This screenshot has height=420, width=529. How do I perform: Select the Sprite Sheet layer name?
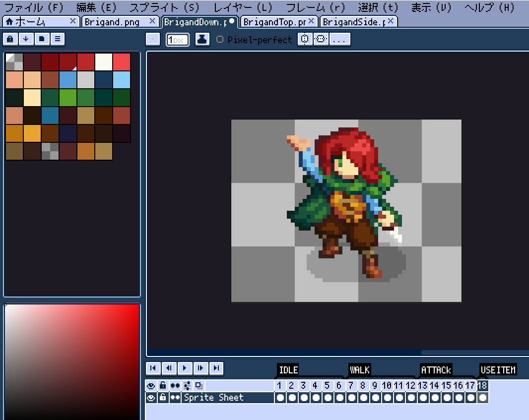pyautogui.click(x=228, y=398)
